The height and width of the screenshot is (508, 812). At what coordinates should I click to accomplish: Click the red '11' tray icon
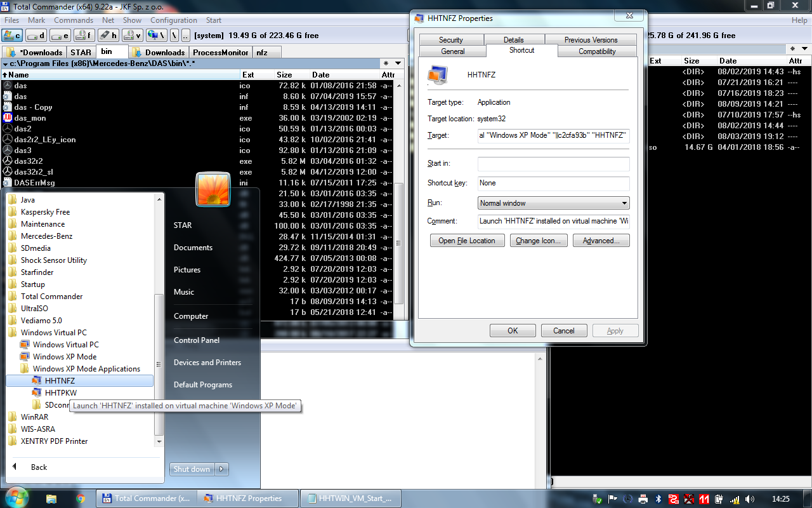pos(704,499)
